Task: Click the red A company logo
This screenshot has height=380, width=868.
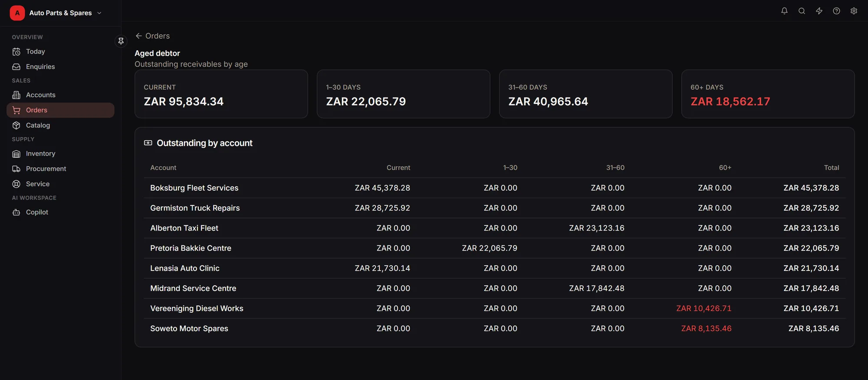Action: click(x=17, y=13)
